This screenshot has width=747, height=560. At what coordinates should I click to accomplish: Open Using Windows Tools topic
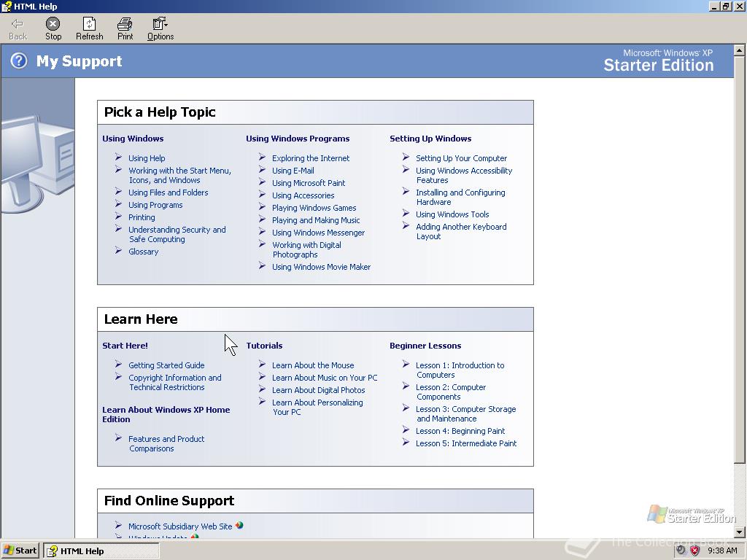452,214
